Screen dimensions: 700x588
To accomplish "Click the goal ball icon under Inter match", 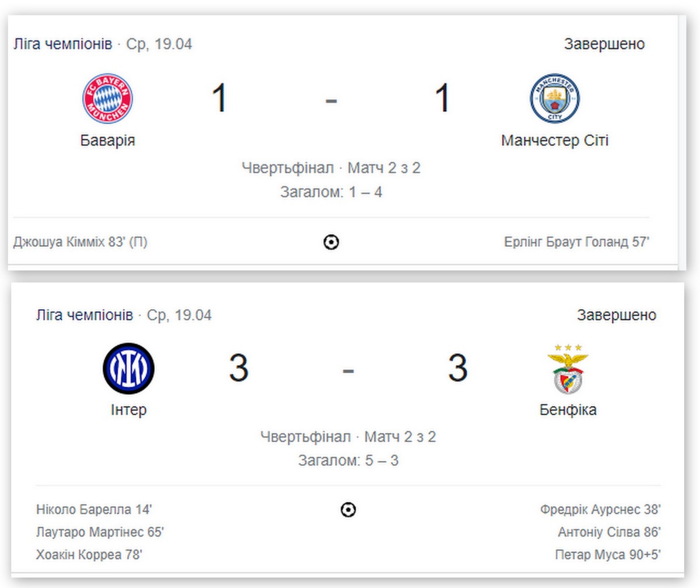I will pos(348,510).
